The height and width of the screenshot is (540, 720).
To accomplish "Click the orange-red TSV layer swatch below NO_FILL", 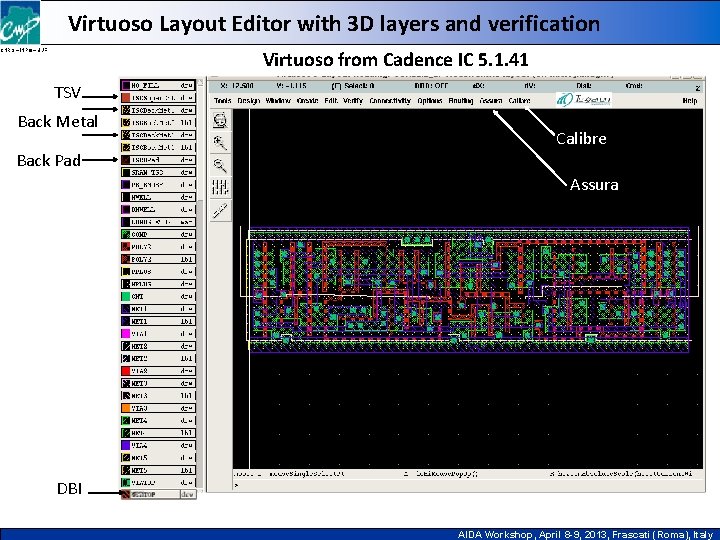I will 125,98.
